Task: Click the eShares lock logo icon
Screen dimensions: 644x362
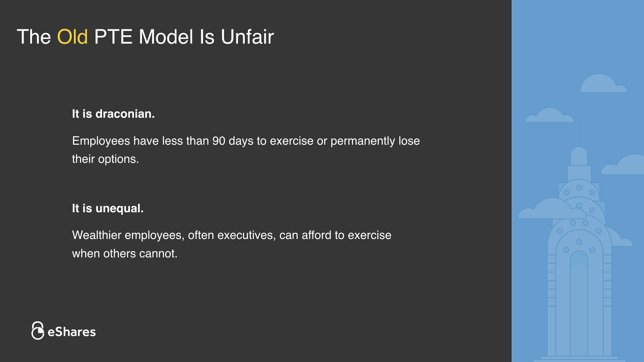Action: click(x=38, y=331)
